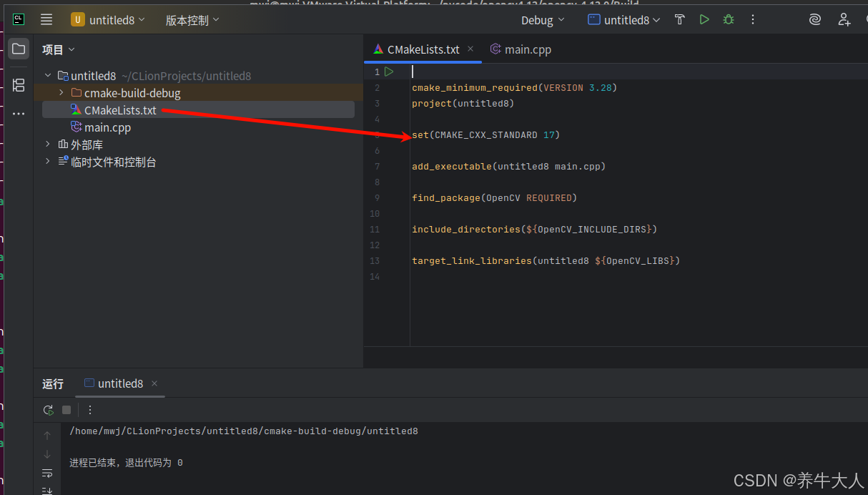The image size is (868, 495).
Task: Show more tool windows in left sidebar
Action: 19,114
